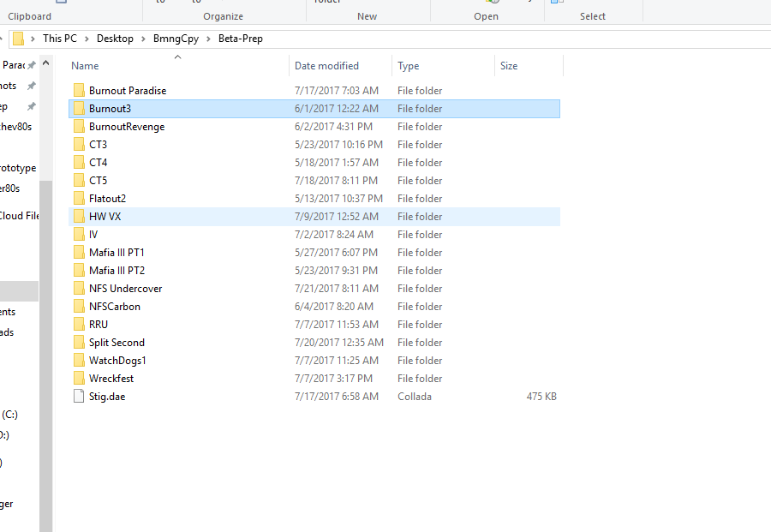
Task: Select the pin icon beside 'ep' item
Action: [32, 106]
